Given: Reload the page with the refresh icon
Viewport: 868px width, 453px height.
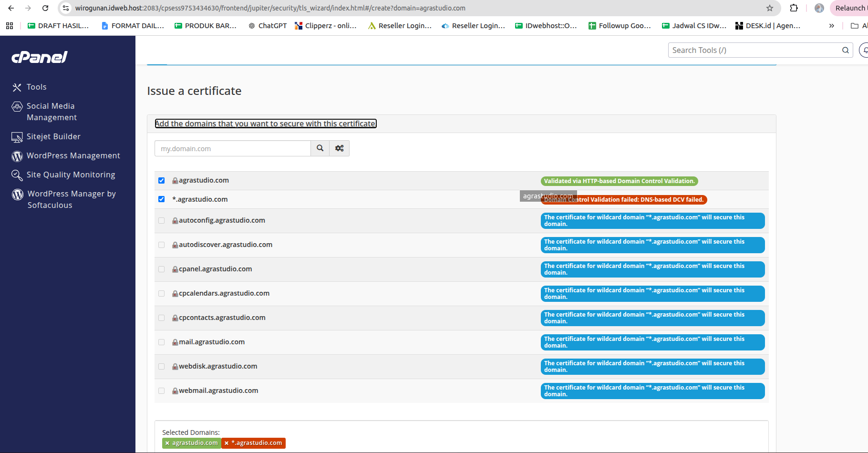Looking at the screenshot, I should pyautogui.click(x=45, y=8).
